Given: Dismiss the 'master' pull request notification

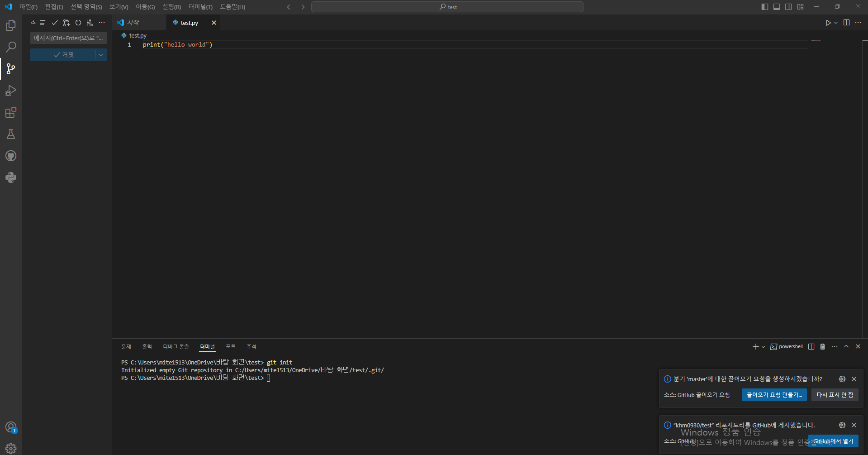Looking at the screenshot, I should tap(854, 379).
